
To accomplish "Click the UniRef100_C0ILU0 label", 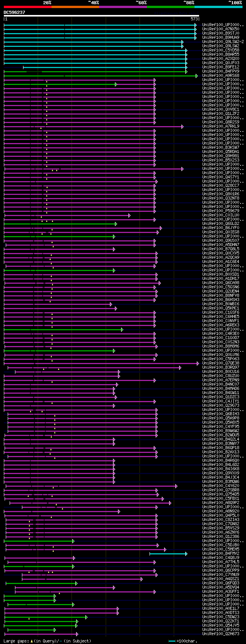I will click(221, 215).
